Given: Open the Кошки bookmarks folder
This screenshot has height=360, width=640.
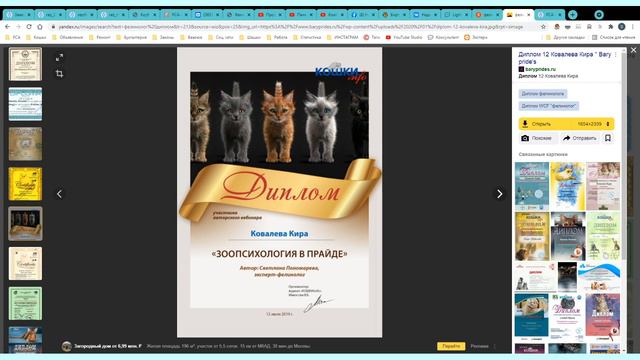Looking at the screenshot, I should coord(36,37).
